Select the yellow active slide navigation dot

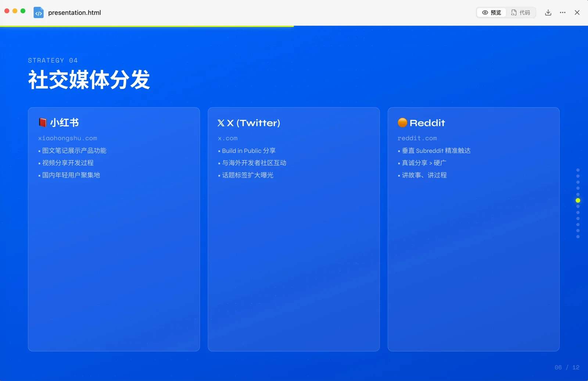[x=578, y=200]
